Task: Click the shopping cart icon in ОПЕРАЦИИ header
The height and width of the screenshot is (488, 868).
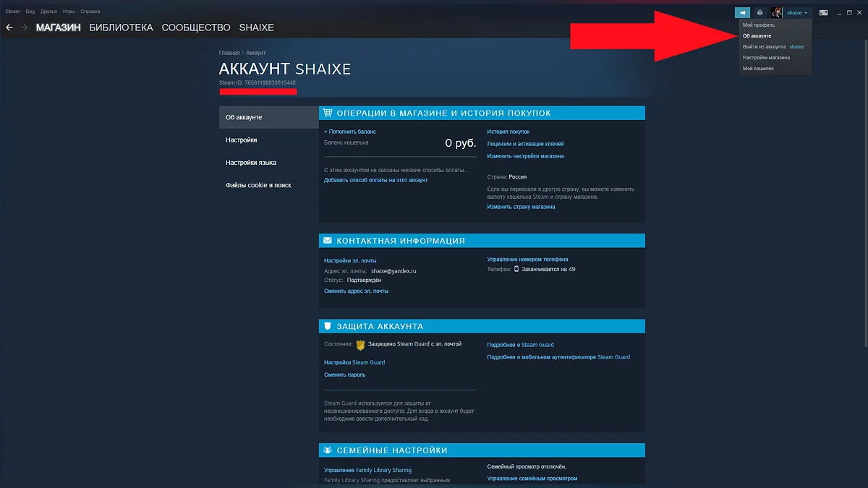Action: point(328,113)
